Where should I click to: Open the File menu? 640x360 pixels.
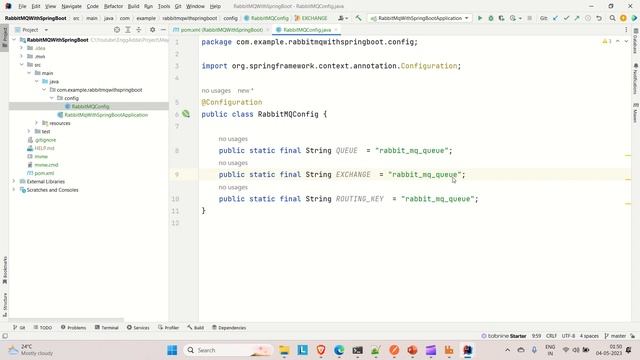22,6
